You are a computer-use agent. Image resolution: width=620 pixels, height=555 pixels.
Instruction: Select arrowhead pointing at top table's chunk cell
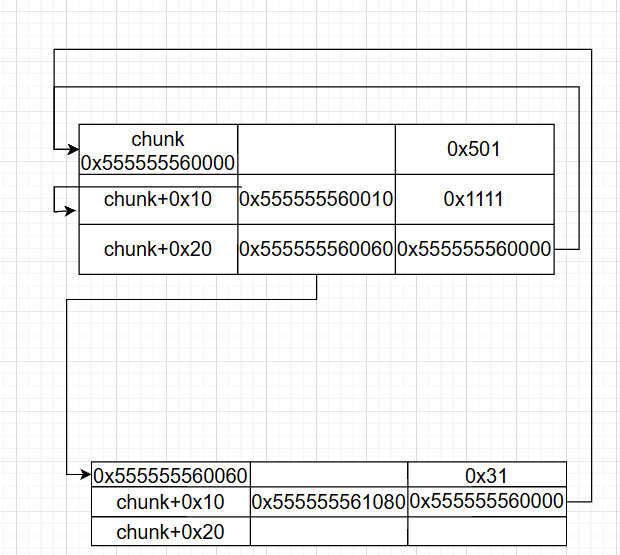tap(72, 150)
